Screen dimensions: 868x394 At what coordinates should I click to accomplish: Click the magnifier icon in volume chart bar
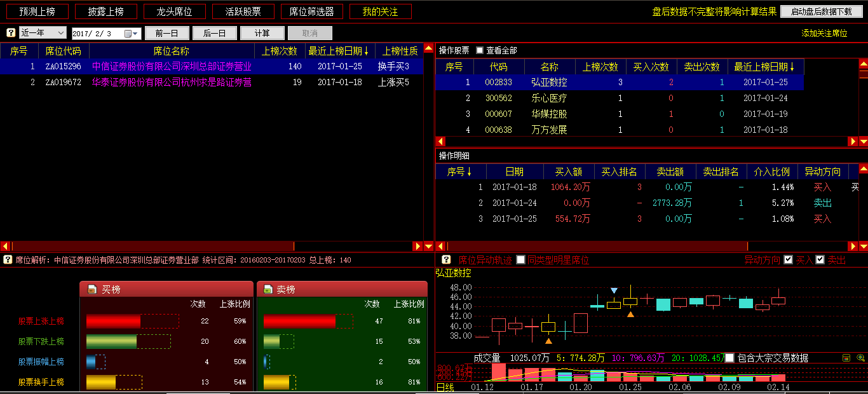click(860, 358)
